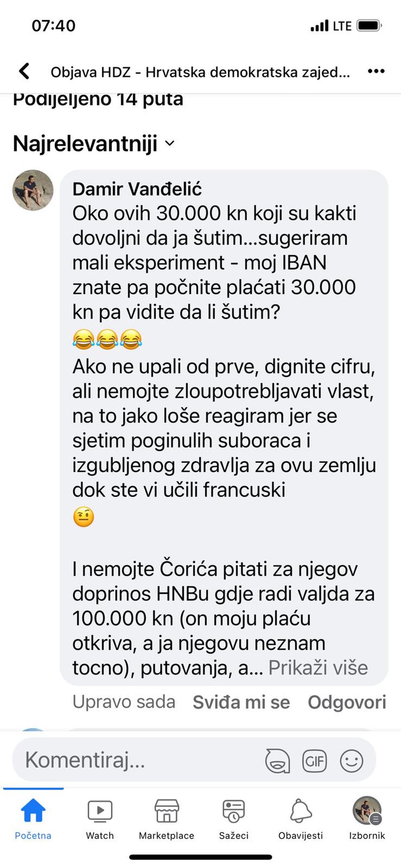Tap the back arrow icon

point(24,71)
